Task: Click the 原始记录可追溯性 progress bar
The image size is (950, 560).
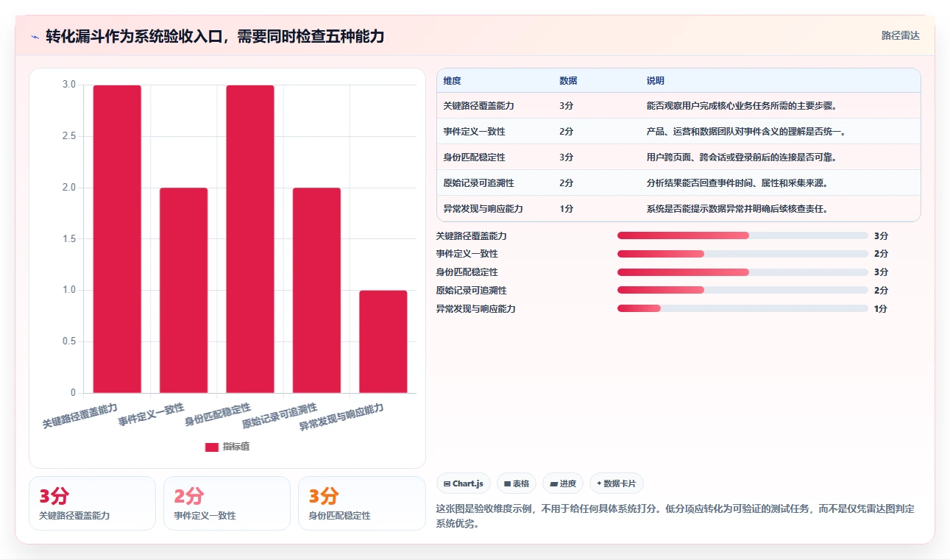Action: coord(742,290)
